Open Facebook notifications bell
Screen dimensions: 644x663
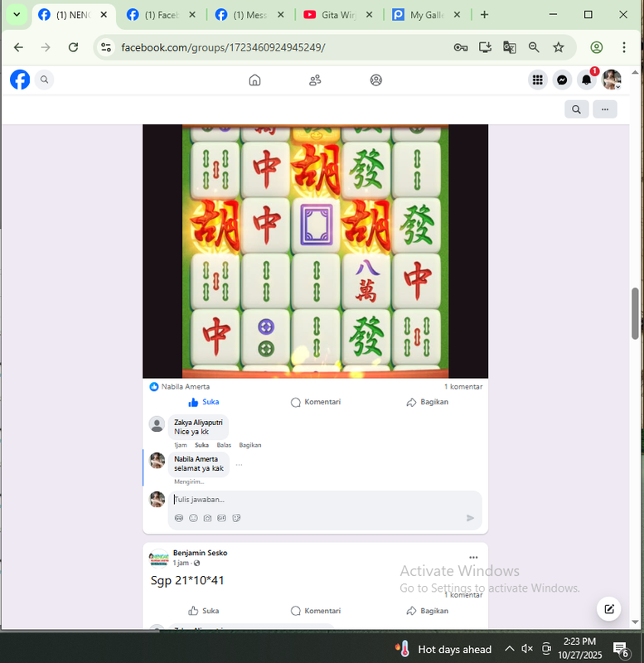tap(587, 80)
